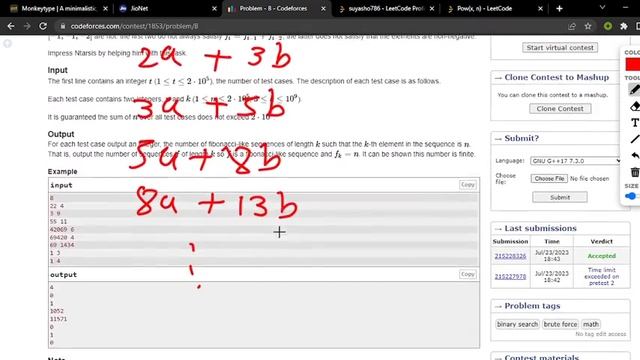
Task: Select the line drawing tool
Action: point(635,139)
